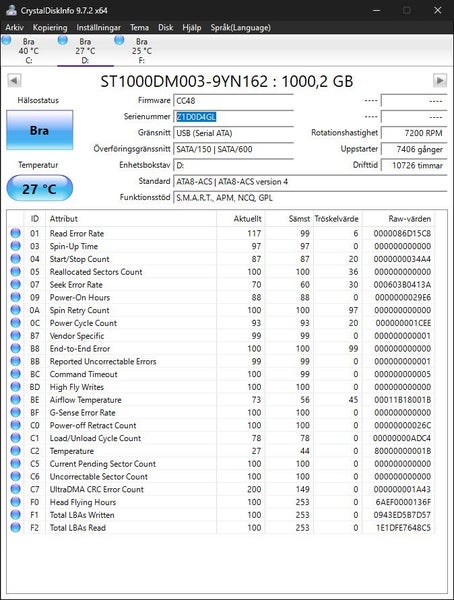
Task: Click status orb for UltraDMA CRC Error Count
Action: click(x=15, y=489)
